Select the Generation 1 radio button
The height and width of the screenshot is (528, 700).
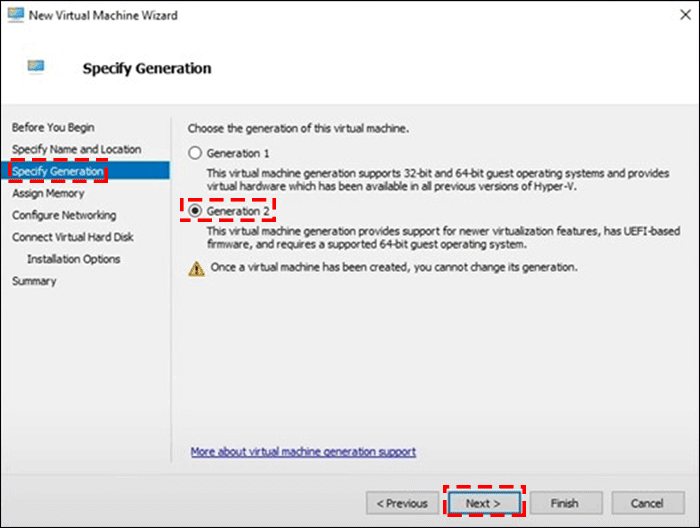click(196, 153)
